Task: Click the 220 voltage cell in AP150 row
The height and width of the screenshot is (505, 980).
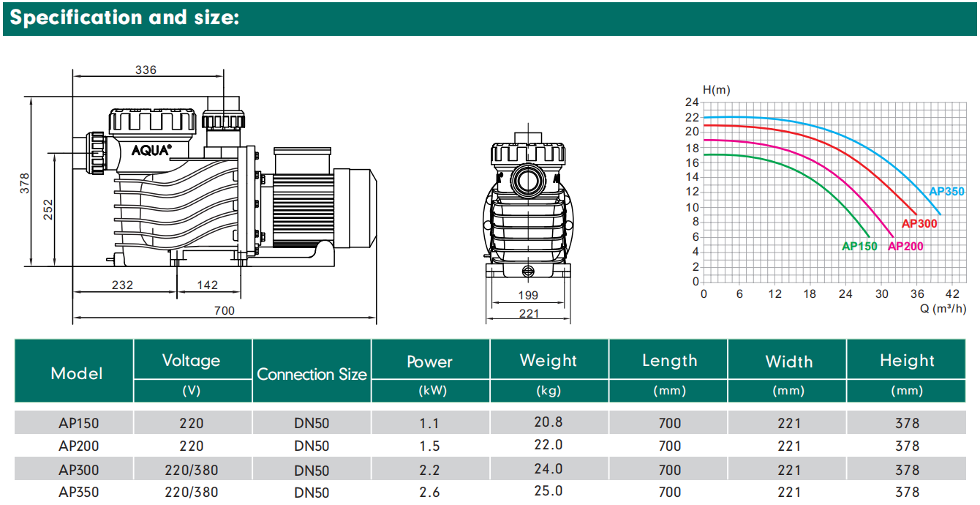Action: pyautogui.click(x=191, y=423)
